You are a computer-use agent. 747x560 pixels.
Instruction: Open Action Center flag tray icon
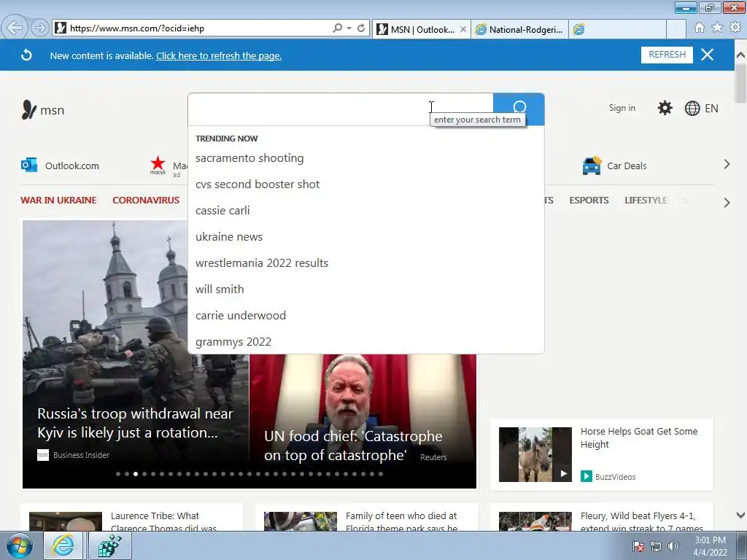tap(638, 546)
